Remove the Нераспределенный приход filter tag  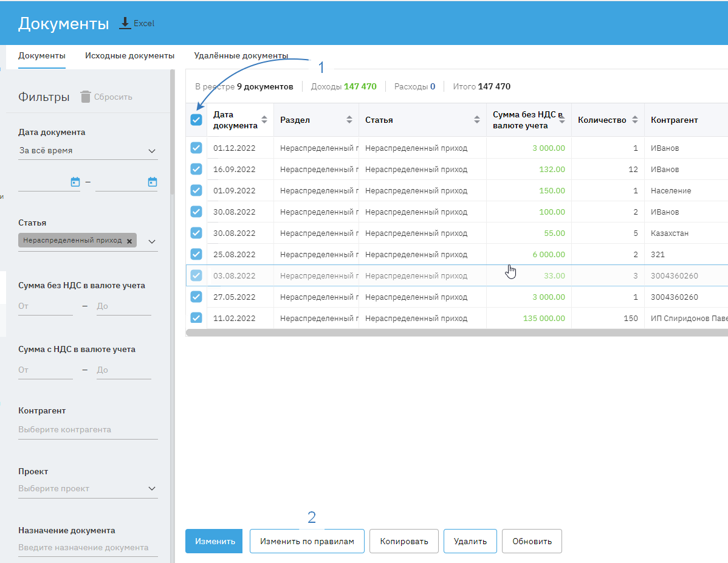129,241
